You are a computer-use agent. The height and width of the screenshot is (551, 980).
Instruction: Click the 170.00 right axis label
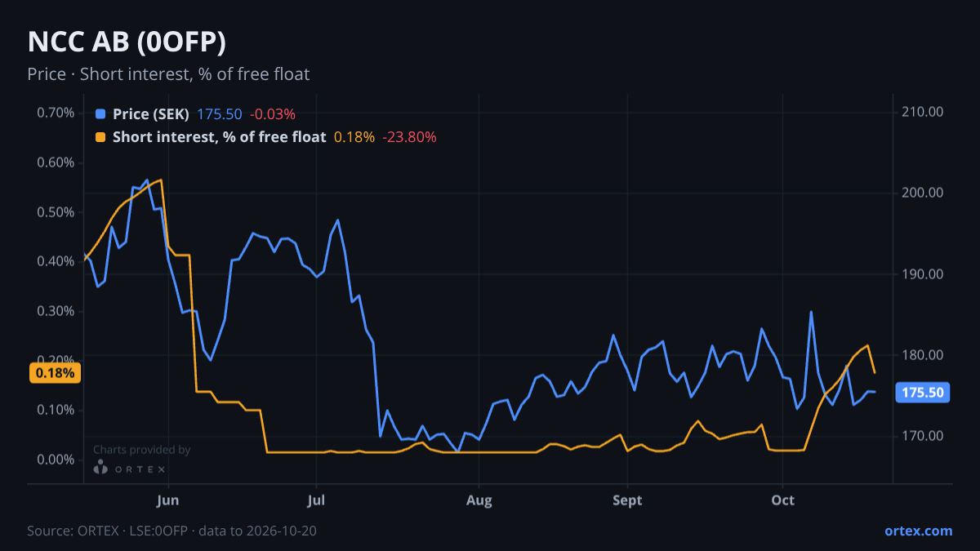click(923, 436)
